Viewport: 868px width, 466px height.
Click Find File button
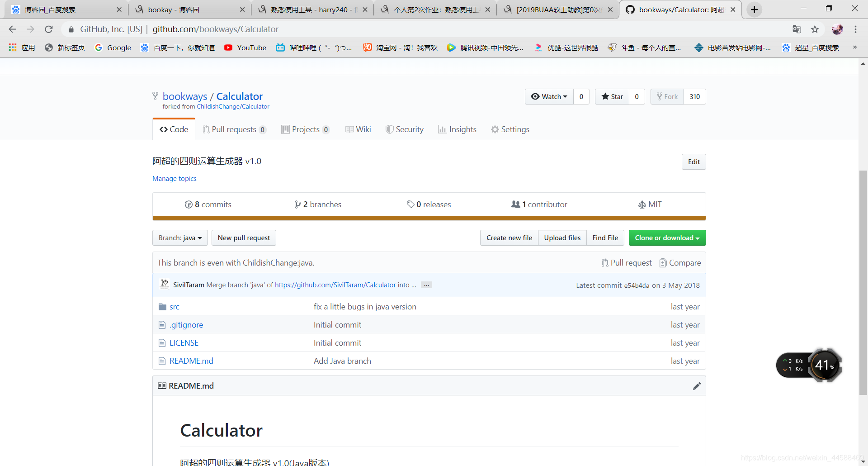coord(605,238)
